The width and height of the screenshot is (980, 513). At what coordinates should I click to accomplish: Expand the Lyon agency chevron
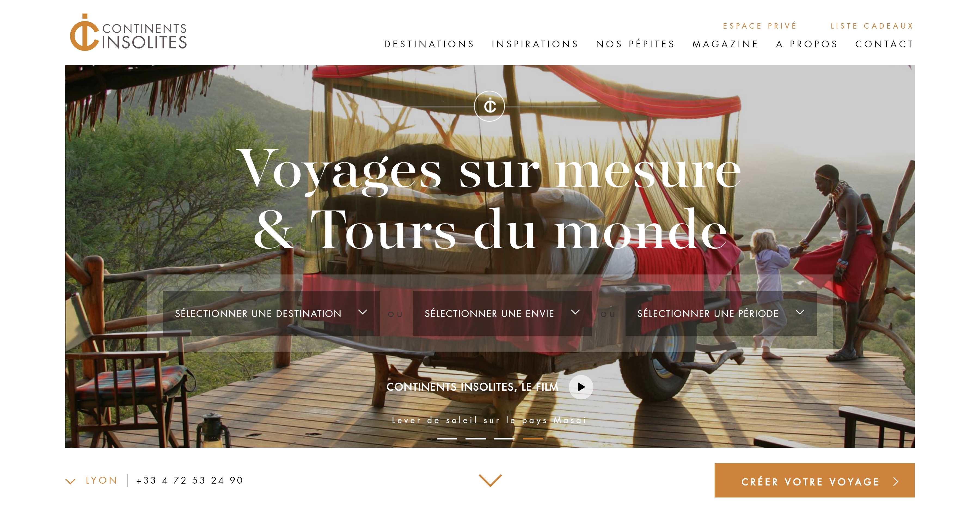click(71, 481)
